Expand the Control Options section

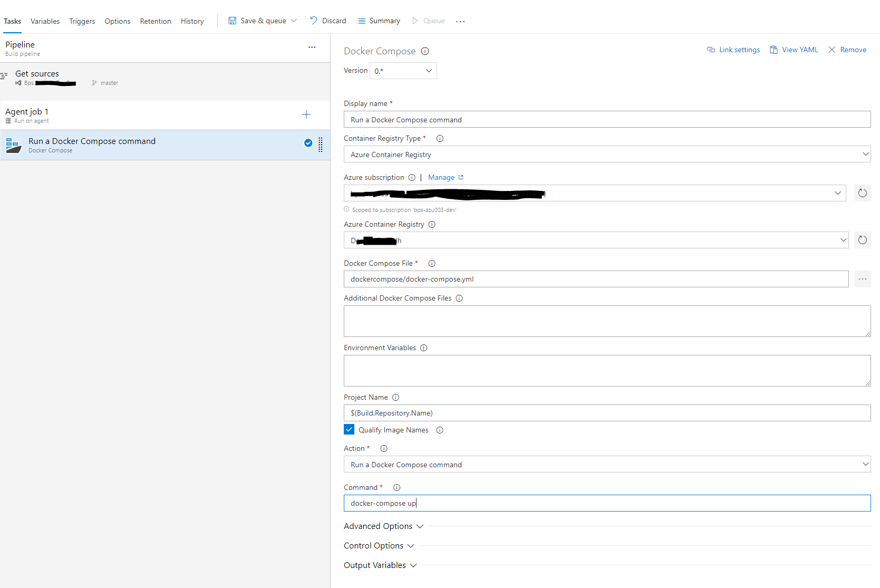coord(379,546)
